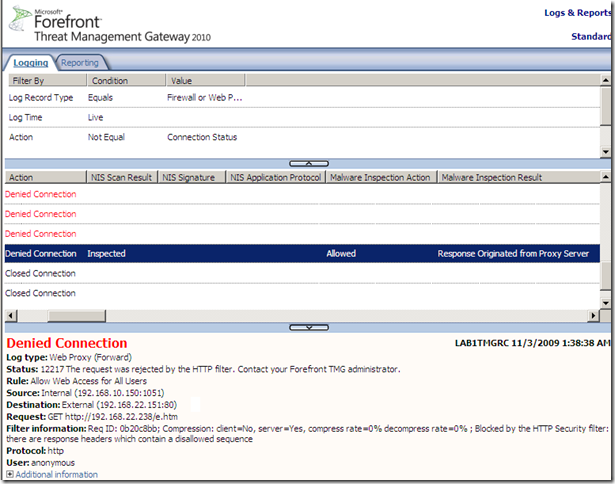Screen dimensions: 615x484
Task: Click the 'Connection Status' value cell
Action: pyautogui.click(x=202, y=137)
